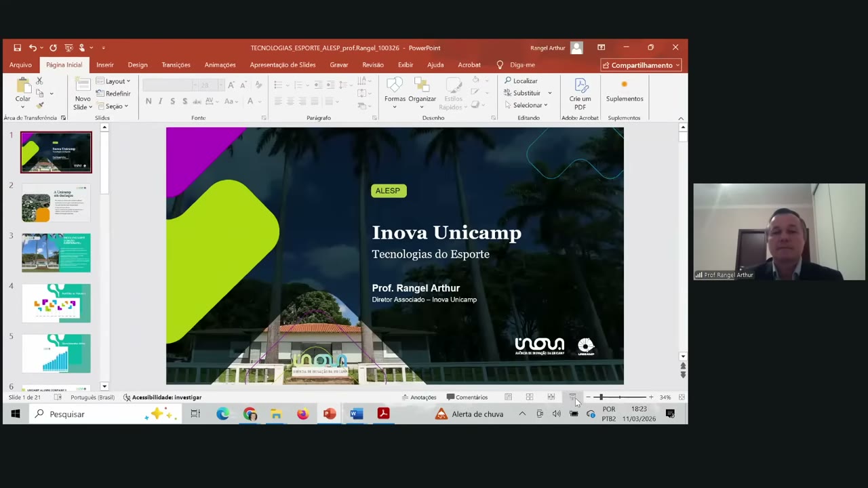Open the Comentários pane

pos(467,398)
